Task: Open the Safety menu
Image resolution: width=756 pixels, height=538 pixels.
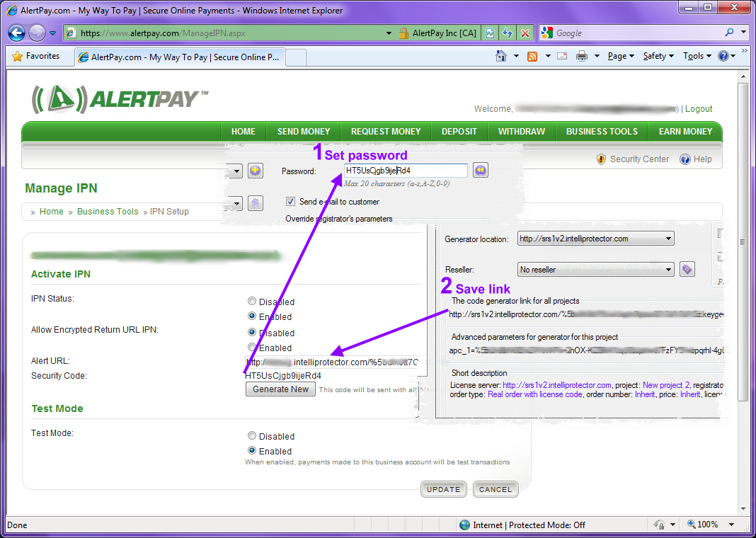Action: pos(658,56)
